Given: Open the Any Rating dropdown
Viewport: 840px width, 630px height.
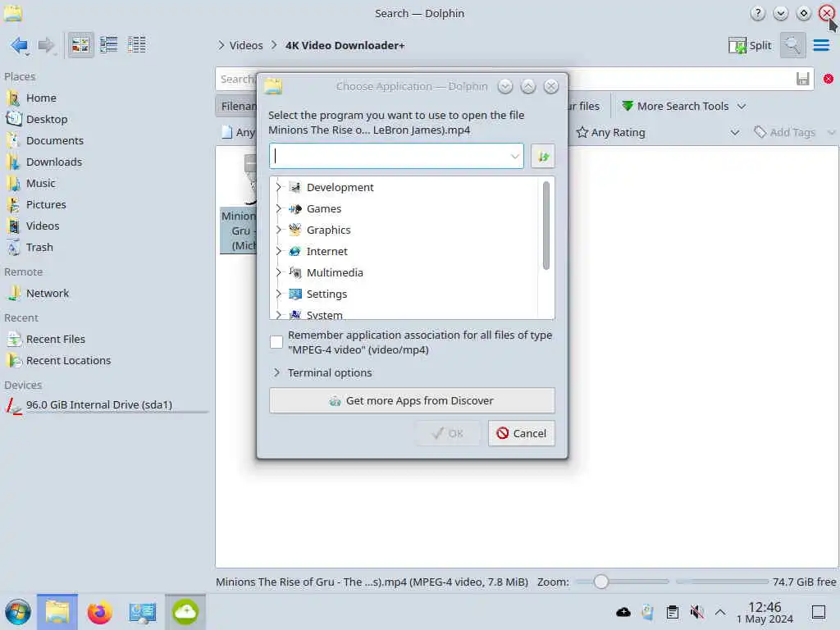Looking at the screenshot, I should point(659,132).
